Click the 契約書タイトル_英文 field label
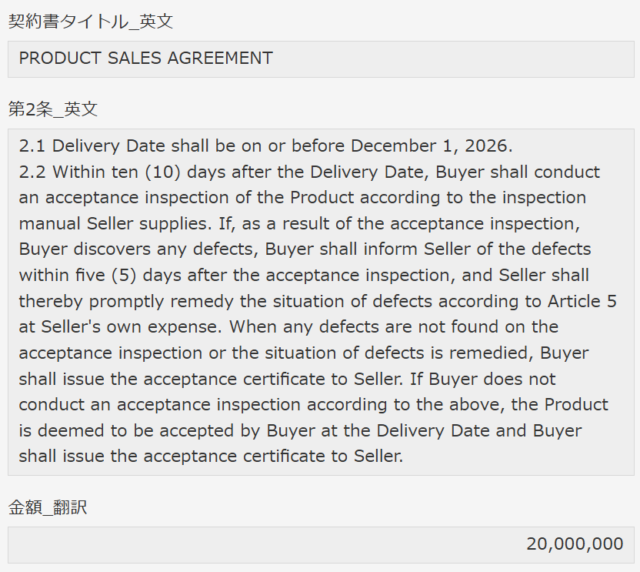 [x=91, y=21]
